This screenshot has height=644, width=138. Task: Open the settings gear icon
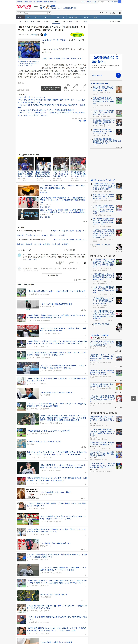click(120, 13)
